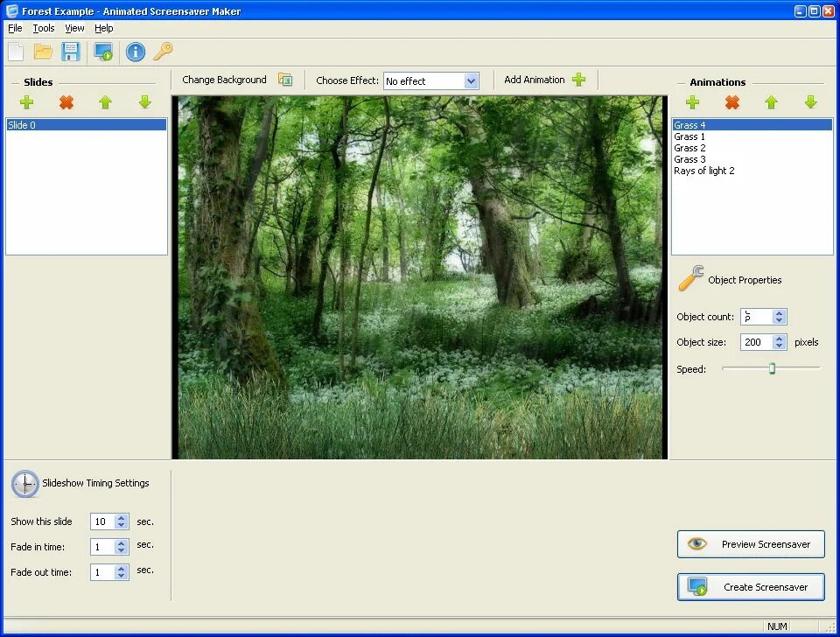This screenshot has width=840, height=637.
Task: Open a project using the folder icon
Action: (x=43, y=52)
